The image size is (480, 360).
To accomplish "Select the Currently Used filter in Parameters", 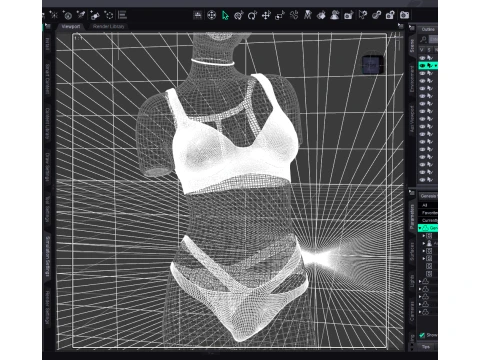I will [x=428, y=220].
